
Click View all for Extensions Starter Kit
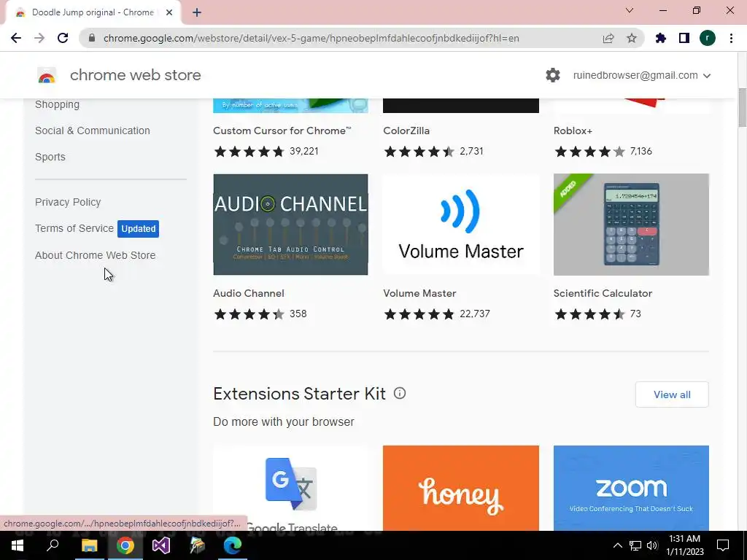[672, 394]
